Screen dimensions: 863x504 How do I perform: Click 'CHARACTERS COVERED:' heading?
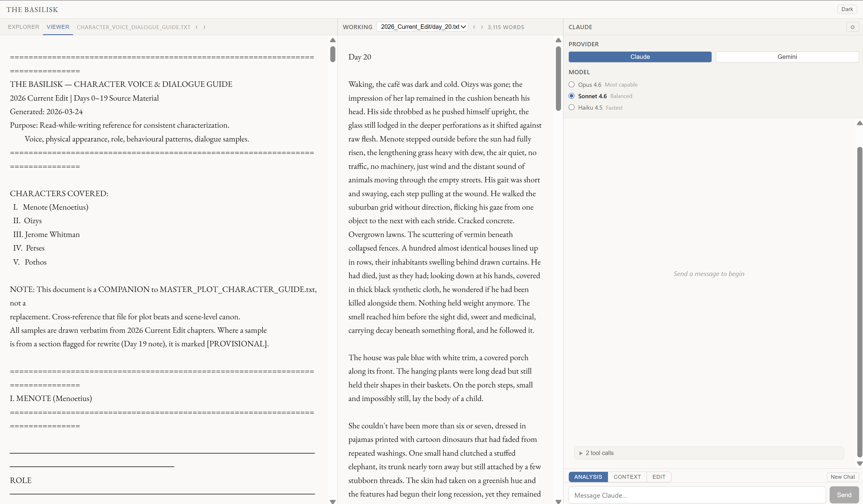click(59, 193)
